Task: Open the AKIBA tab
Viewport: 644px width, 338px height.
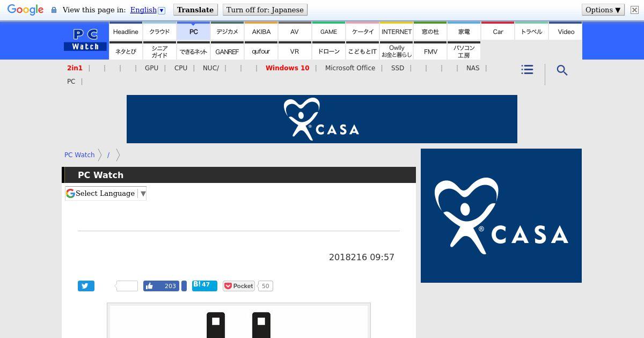Action: click(261, 32)
